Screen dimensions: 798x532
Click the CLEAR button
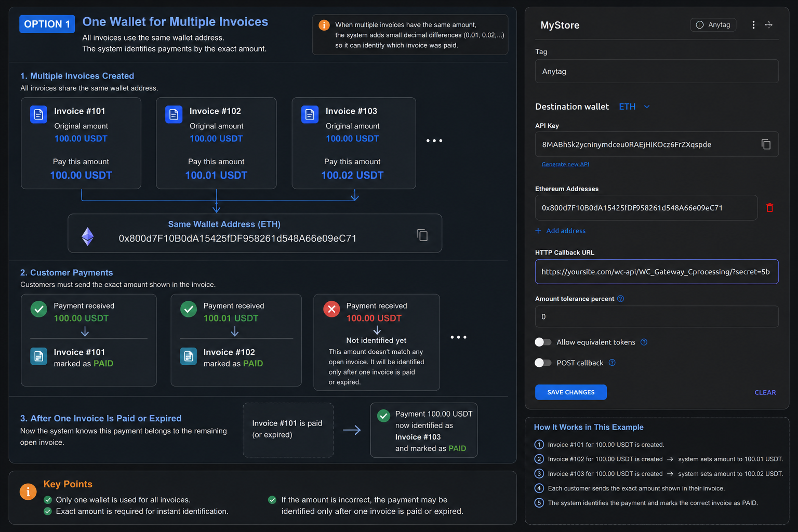coord(765,392)
